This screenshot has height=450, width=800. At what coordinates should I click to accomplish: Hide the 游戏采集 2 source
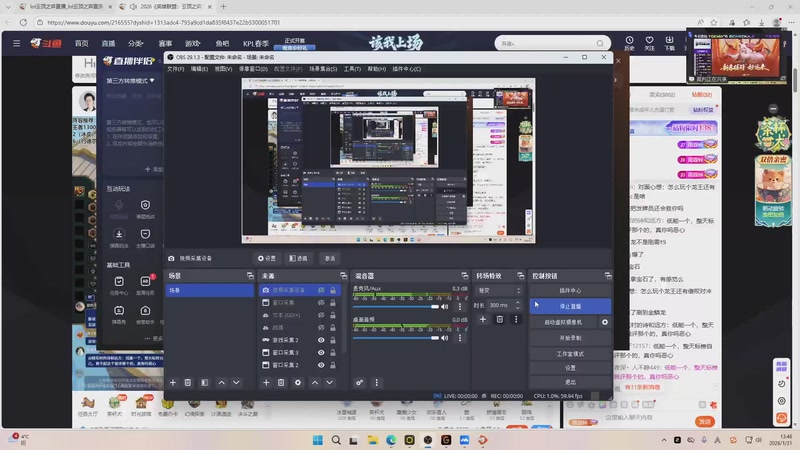click(321, 340)
